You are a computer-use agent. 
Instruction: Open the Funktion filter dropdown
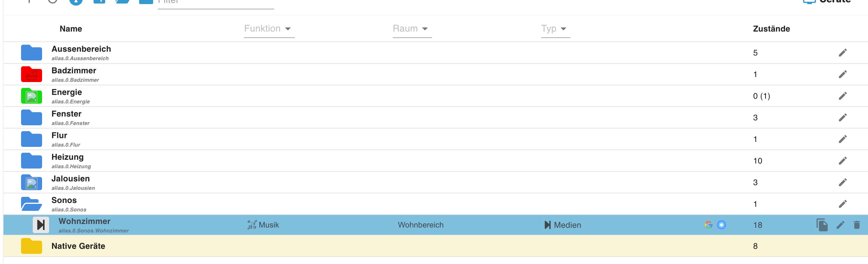click(269, 29)
